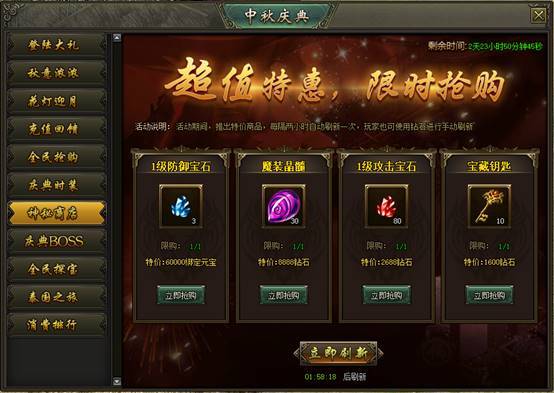Open the 庆典时装 tab
This screenshot has width=554, height=393.
click(x=57, y=185)
